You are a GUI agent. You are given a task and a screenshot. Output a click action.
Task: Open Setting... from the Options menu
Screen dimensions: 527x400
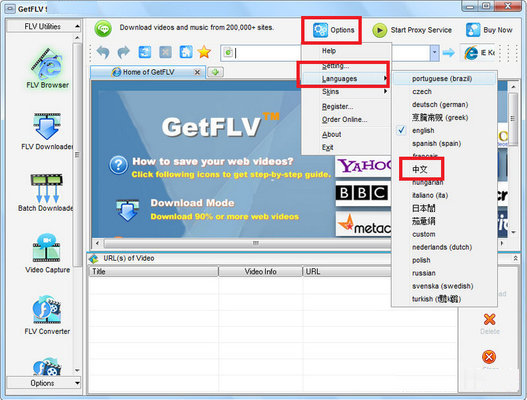tap(346, 66)
